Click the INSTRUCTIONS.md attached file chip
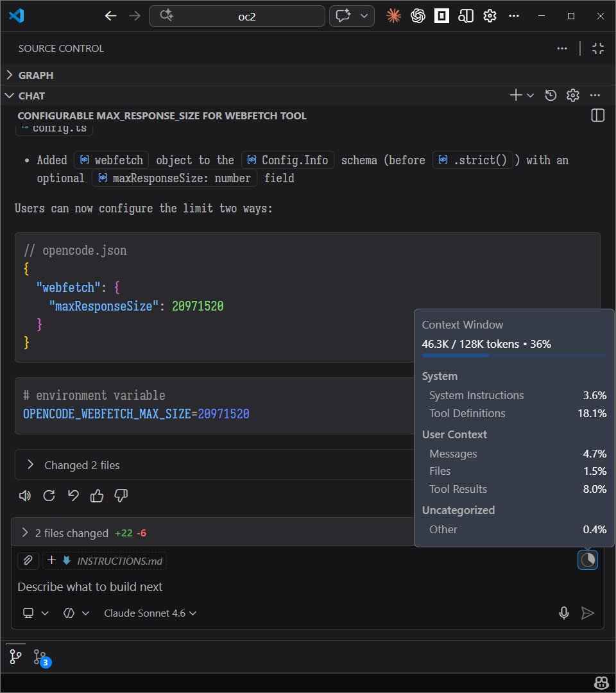The width and height of the screenshot is (616, 693). [x=119, y=561]
